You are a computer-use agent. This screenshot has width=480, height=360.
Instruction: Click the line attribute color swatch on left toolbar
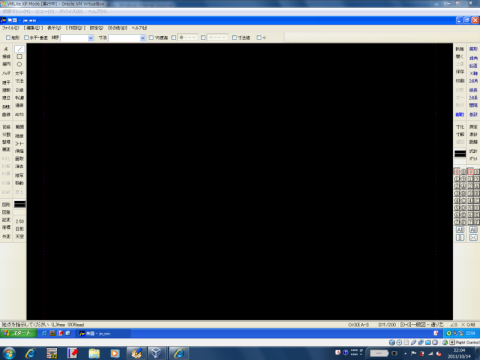pos(20,204)
